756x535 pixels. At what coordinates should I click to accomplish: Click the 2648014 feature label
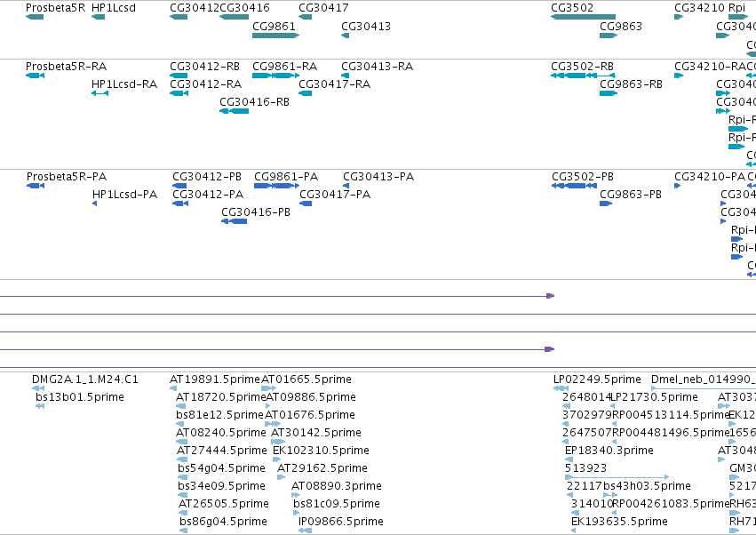(587, 397)
